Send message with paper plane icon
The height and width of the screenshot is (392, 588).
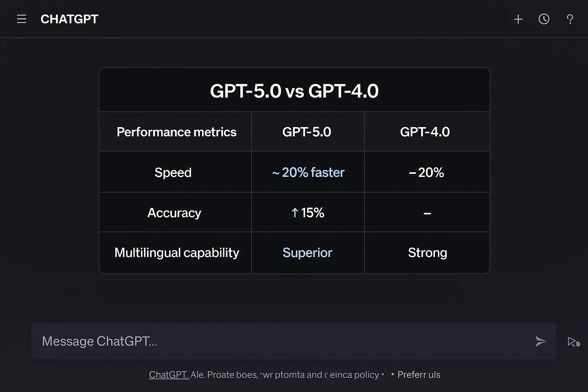tap(541, 341)
